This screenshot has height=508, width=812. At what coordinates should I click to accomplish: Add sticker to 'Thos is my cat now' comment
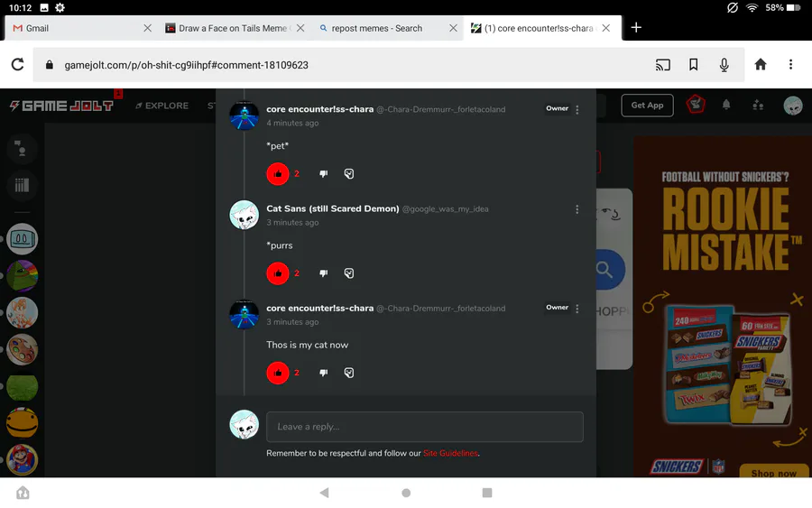click(x=349, y=373)
